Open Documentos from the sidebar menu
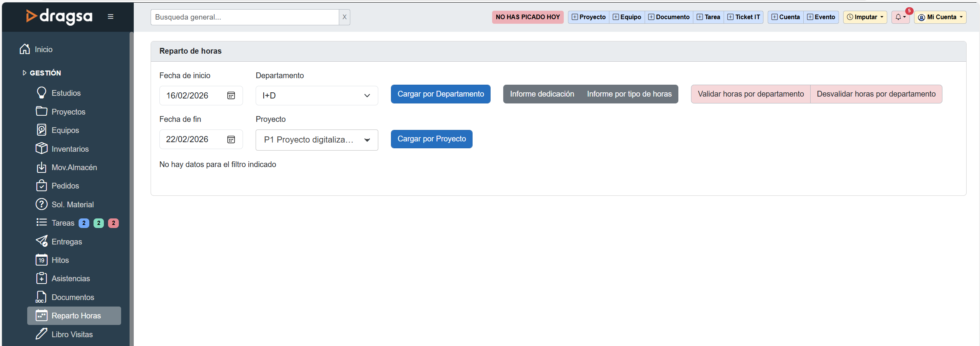This screenshot has height=346, width=980. point(72,297)
